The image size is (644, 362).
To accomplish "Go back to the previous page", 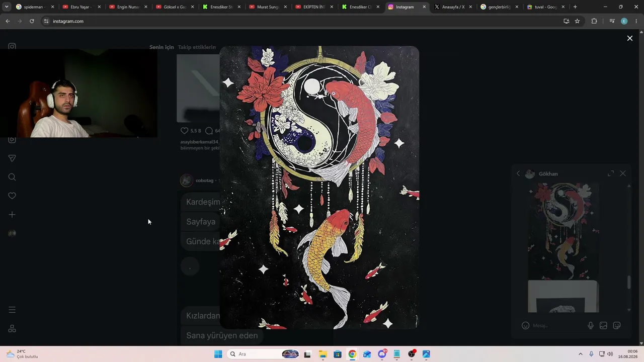I will [x=8, y=21].
